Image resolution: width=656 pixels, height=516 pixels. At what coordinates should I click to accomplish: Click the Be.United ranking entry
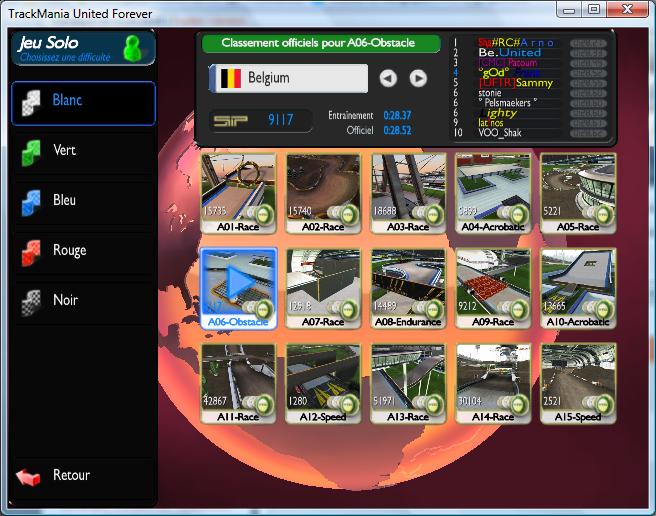[512, 53]
